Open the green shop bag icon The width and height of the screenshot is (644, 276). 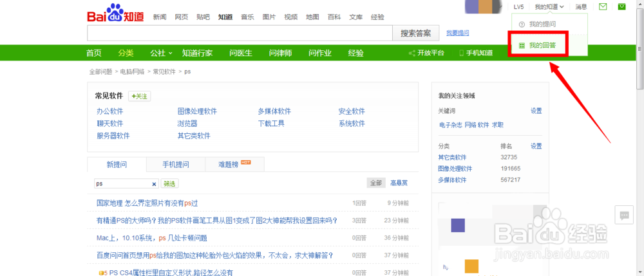(622, 6)
